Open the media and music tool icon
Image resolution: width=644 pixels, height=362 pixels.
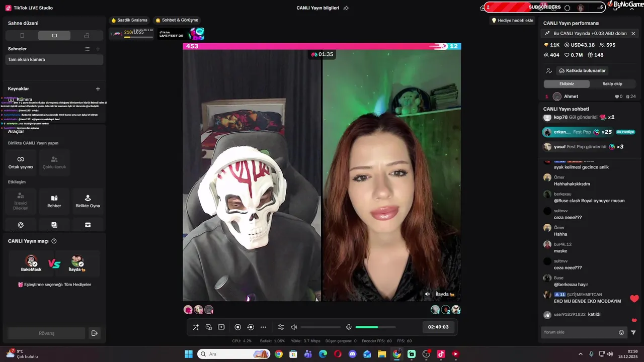pos(208,327)
